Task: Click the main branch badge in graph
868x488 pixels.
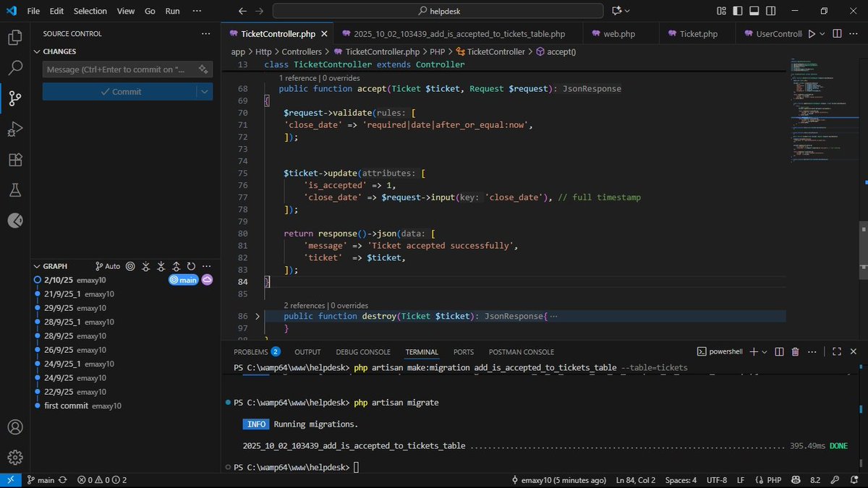Action: point(184,280)
